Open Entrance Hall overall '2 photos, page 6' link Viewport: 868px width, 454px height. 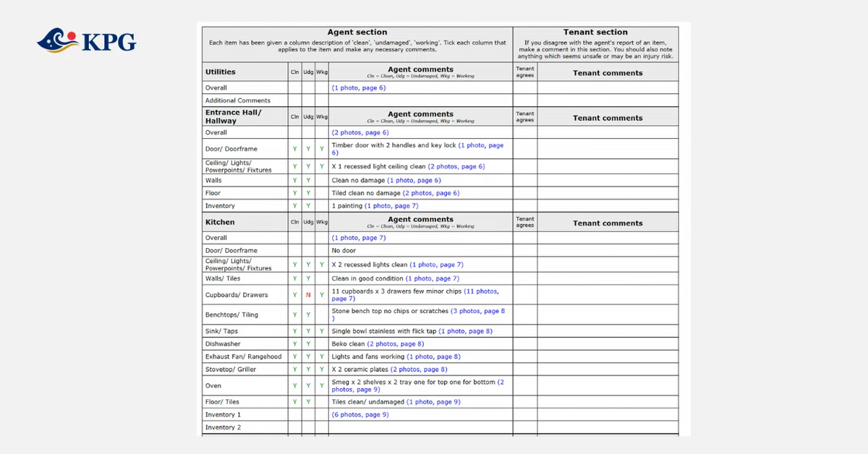(360, 132)
